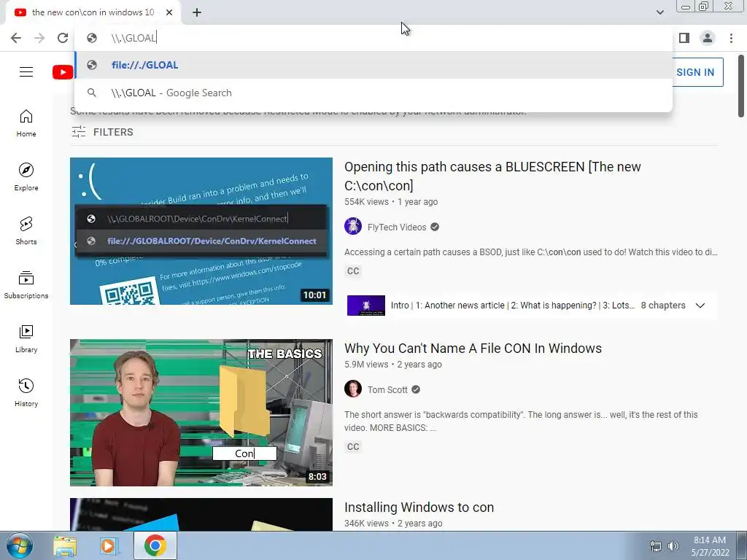Image resolution: width=747 pixels, height=560 pixels.
Task: Click the taskbar clock showing 8:14 AM
Action: click(x=709, y=546)
